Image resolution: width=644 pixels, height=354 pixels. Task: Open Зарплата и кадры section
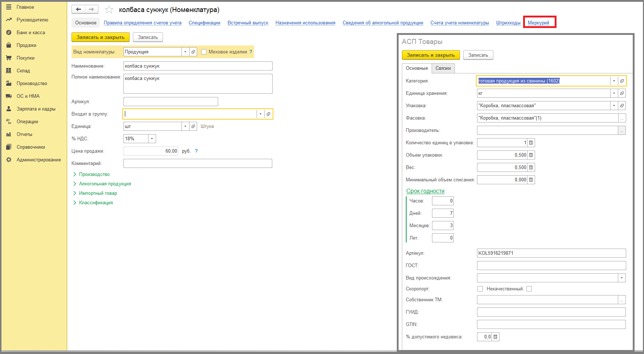[36, 109]
